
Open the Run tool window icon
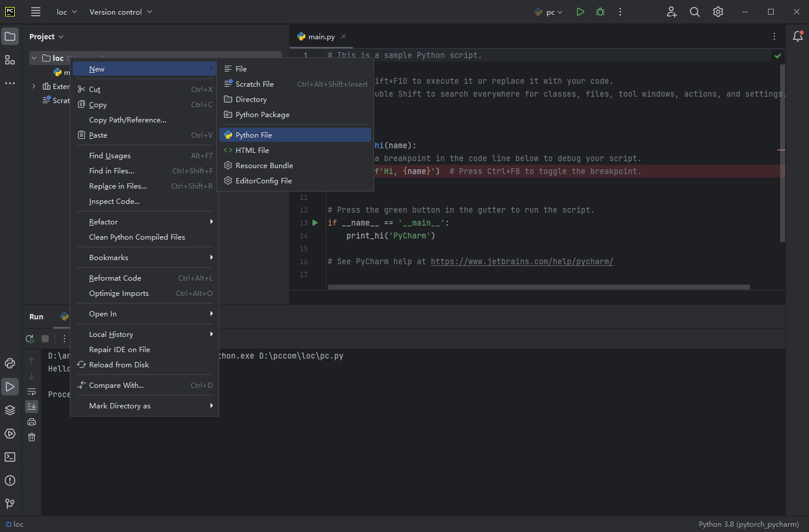pyautogui.click(x=10, y=387)
